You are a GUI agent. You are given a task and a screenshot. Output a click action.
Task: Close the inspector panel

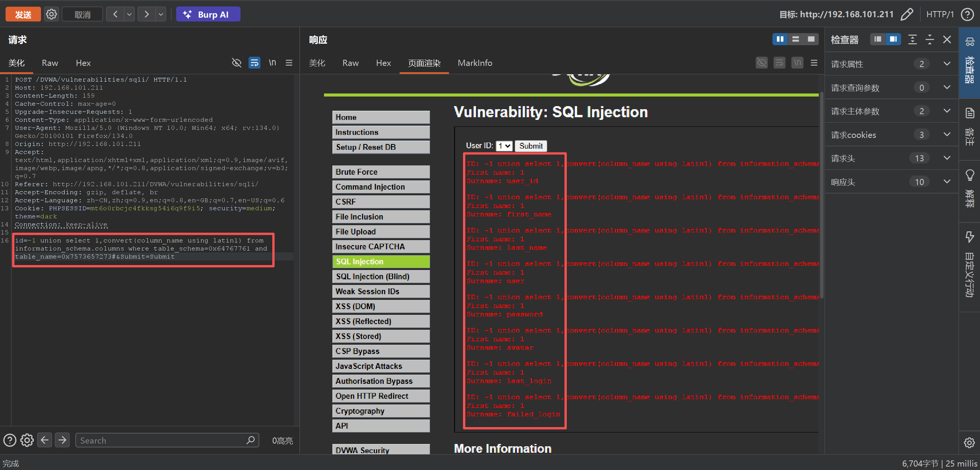947,39
